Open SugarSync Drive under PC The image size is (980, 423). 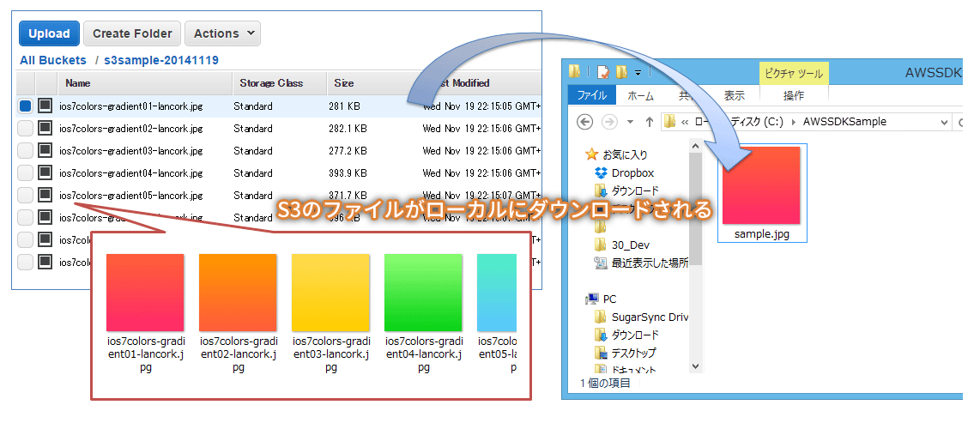[650, 317]
